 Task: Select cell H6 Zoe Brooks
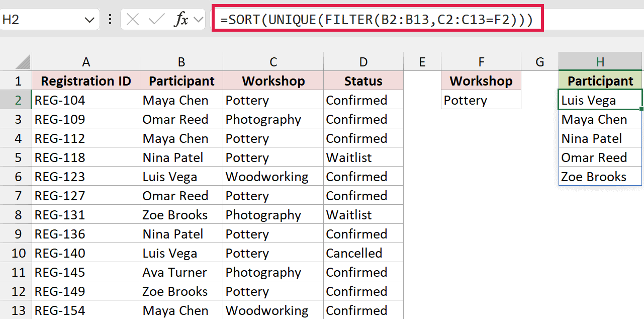tap(600, 177)
